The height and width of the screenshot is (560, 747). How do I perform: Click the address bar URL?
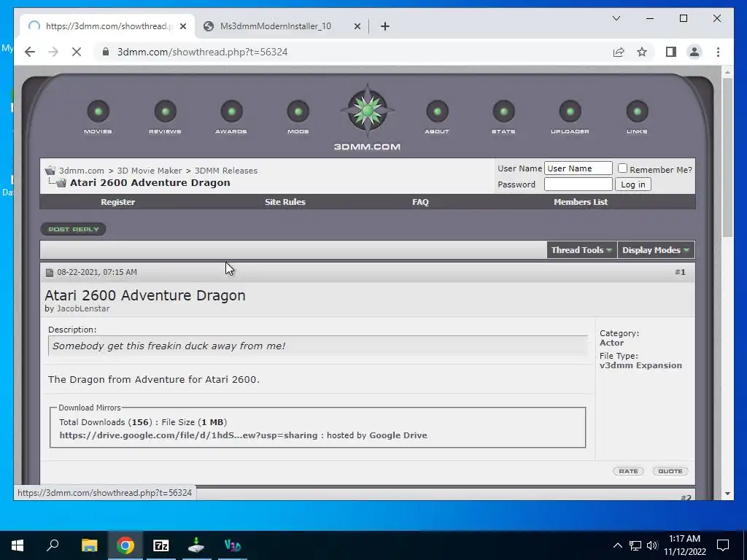point(203,52)
